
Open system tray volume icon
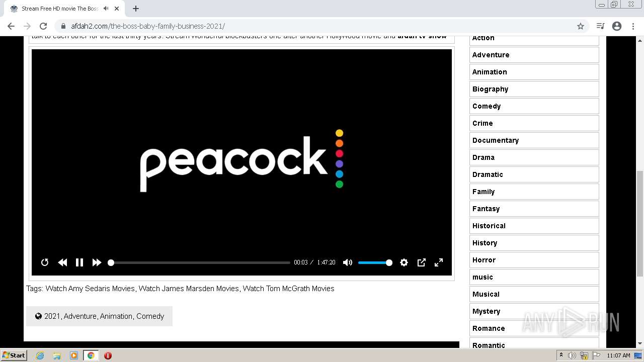pyautogui.click(x=572, y=355)
